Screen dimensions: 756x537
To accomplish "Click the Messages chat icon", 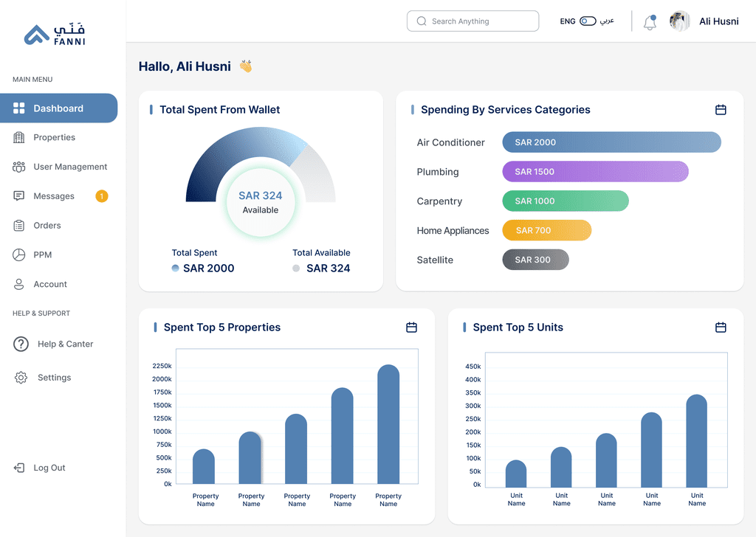I will [18, 196].
